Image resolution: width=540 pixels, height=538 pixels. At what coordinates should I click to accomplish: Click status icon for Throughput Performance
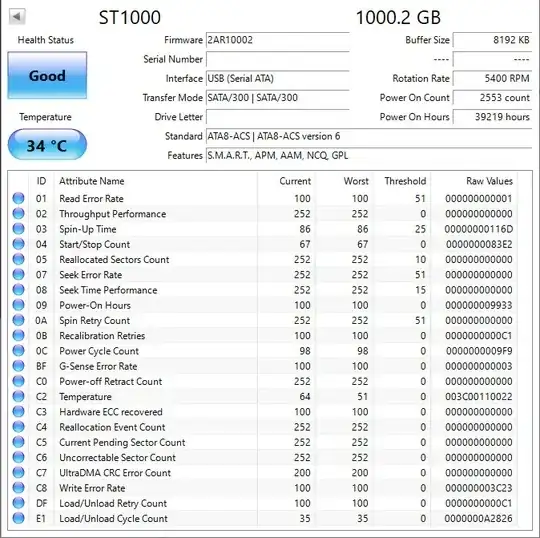click(x=19, y=213)
